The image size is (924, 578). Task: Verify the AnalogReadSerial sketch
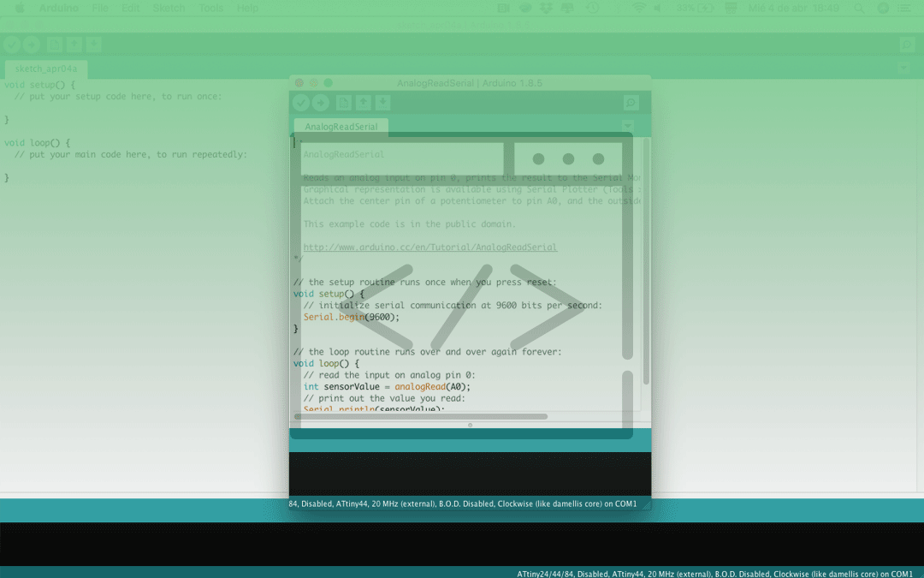tap(301, 102)
